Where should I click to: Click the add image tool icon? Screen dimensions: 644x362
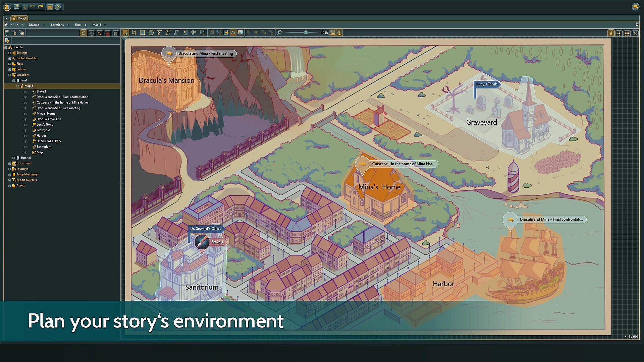pyautogui.click(x=202, y=33)
